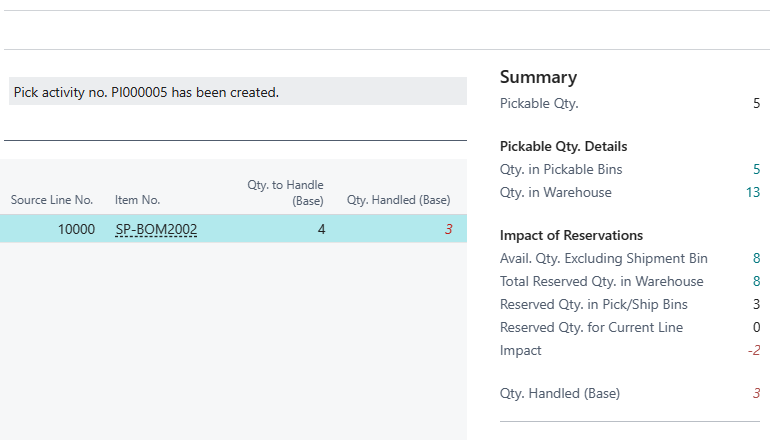Image resolution: width=780 pixels, height=440 pixels.
Task: Click the SP-BOM2002 item number link
Action: coord(156,229)
